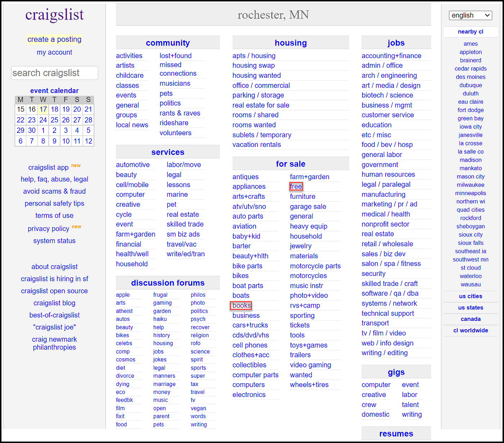Open the vegan discussion forum

(198, 408)
